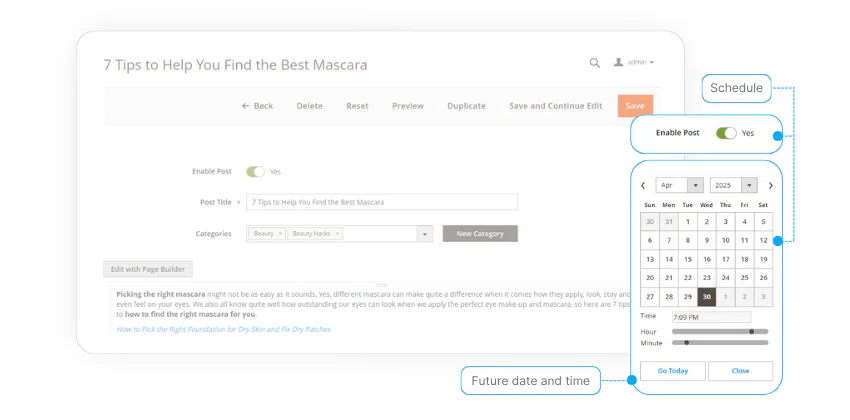Click Preview in the action bar
This screenshot has height=420, width=850.
click(x=407, y=106)
